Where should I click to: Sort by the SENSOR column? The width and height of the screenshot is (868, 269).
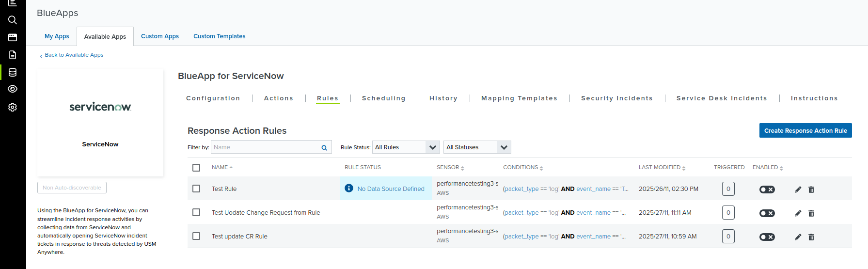[x=462, y=168]
